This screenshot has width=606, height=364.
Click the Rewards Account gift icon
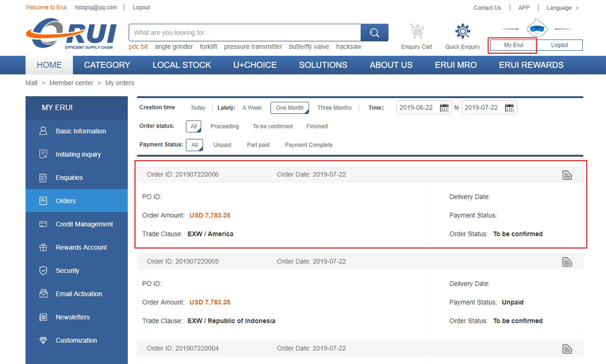point(43,247)
